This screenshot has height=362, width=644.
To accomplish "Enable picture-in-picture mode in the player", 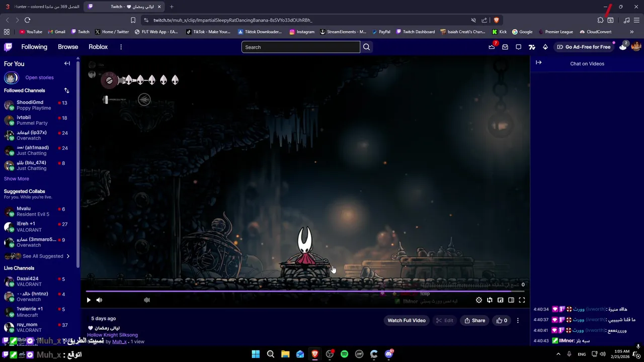I will click(x=501, y=300).
